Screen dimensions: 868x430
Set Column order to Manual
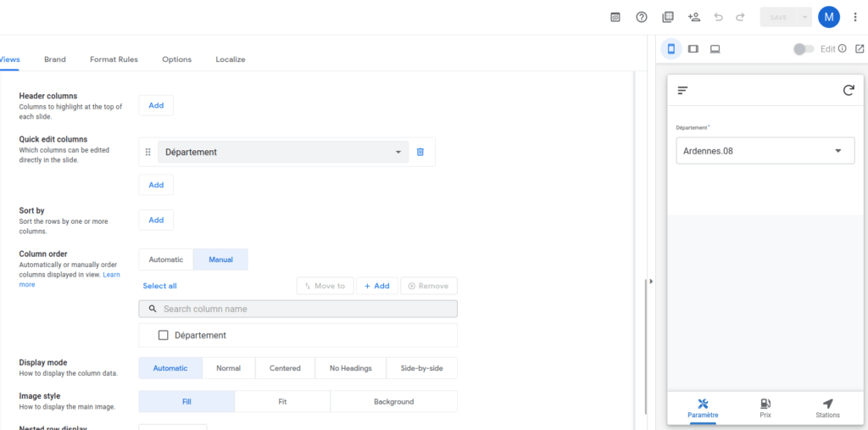pyautogui.click(x=221, y=260)
